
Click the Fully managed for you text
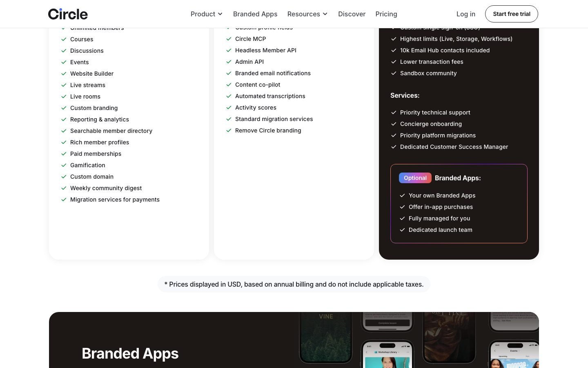coord(439,218)
